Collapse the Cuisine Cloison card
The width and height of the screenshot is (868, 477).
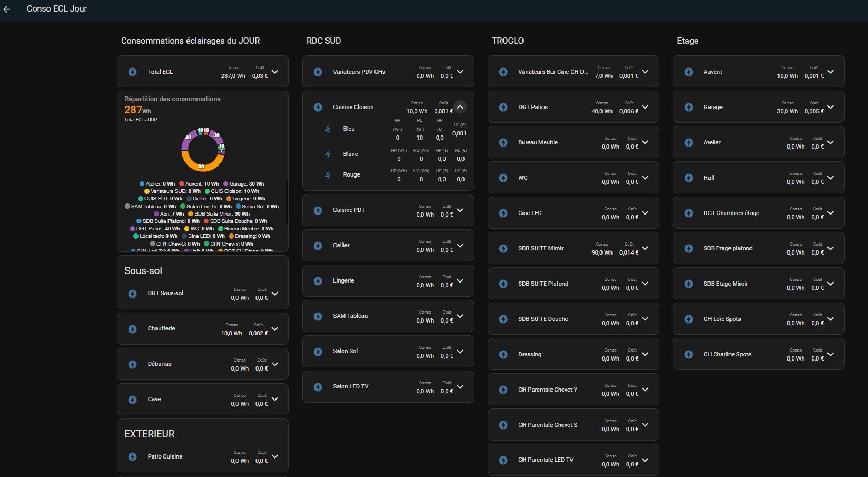[460, 107]
